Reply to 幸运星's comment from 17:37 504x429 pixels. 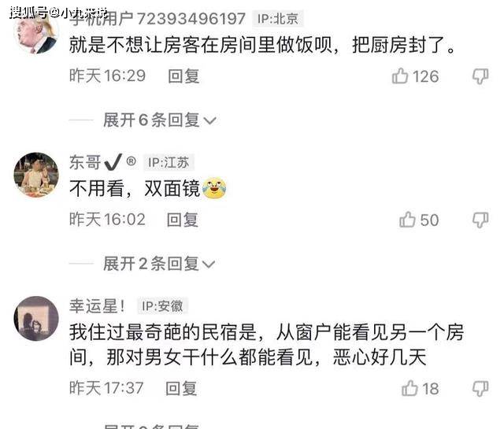click(x=181, y=389)
